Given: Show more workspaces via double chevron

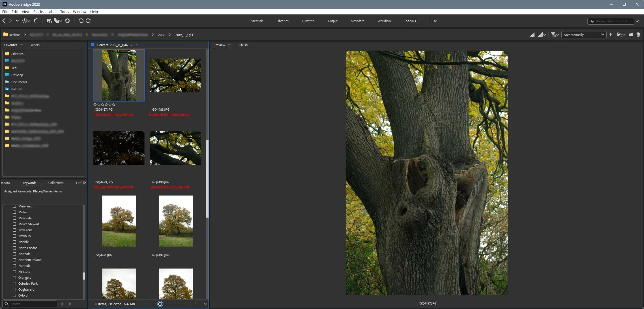Looking at the screenshot, I should [x=435, y=21].
